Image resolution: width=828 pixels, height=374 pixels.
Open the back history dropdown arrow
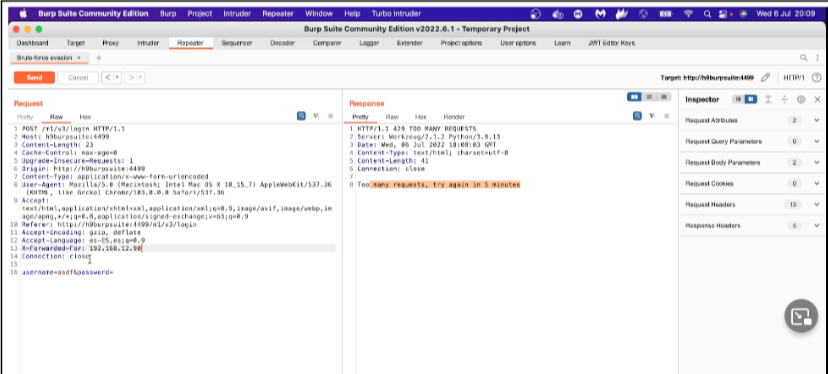point(117,78)
